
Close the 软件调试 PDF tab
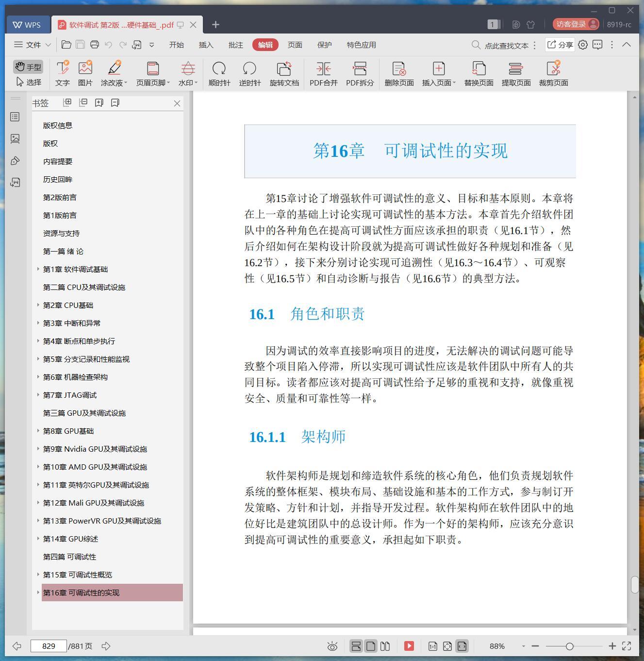(193, 25)
